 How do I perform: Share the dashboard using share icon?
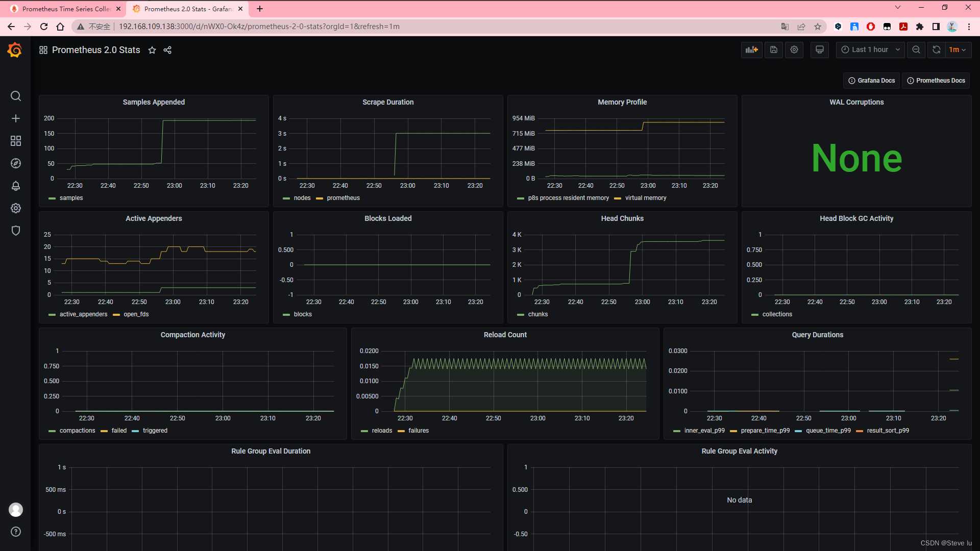click(x=167, y=50)
